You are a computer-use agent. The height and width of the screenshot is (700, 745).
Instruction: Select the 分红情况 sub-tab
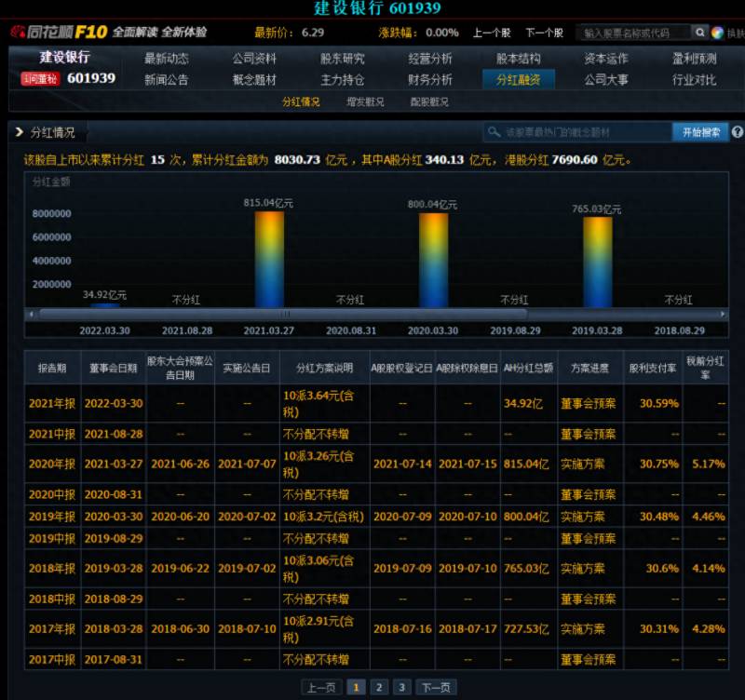pyautogui.click(x=301, y=101)
